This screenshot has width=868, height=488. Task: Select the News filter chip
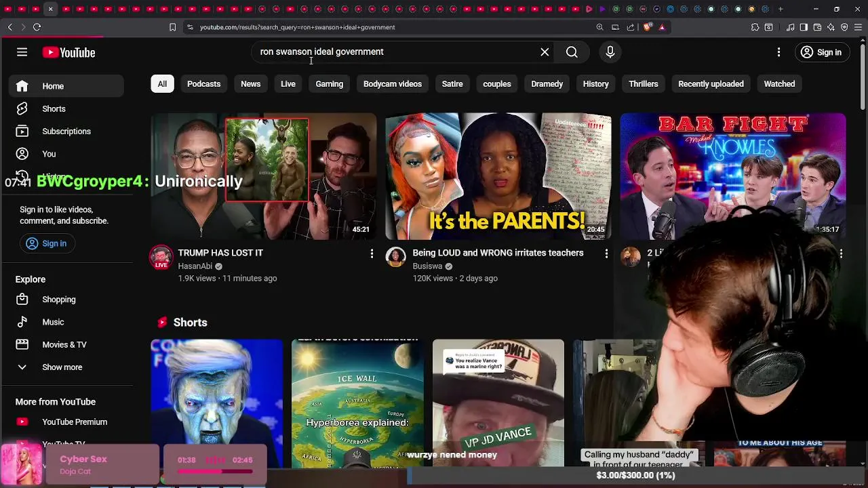pyautogui.click(x=250, y=84)
